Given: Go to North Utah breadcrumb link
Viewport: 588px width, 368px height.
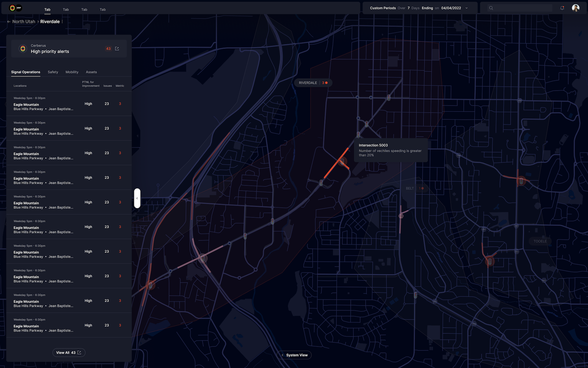Looking at the screenshot, I should [24, 22].
